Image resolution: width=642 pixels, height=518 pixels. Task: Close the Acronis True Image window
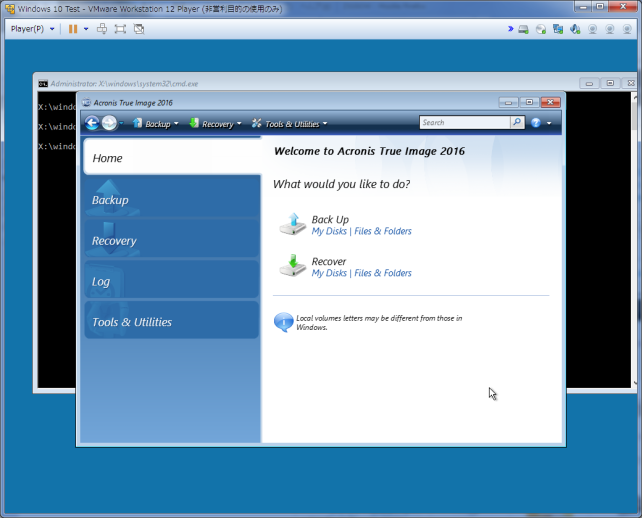[550, 102]
